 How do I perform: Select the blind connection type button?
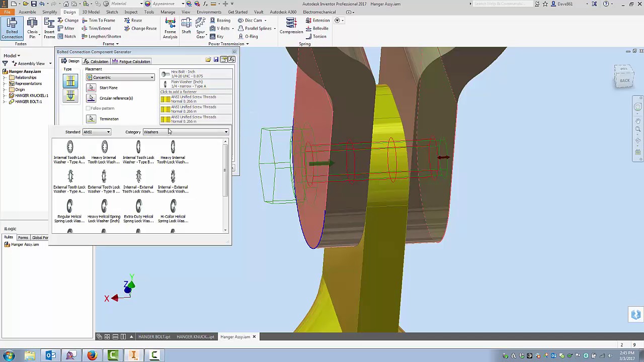[70, 96]
